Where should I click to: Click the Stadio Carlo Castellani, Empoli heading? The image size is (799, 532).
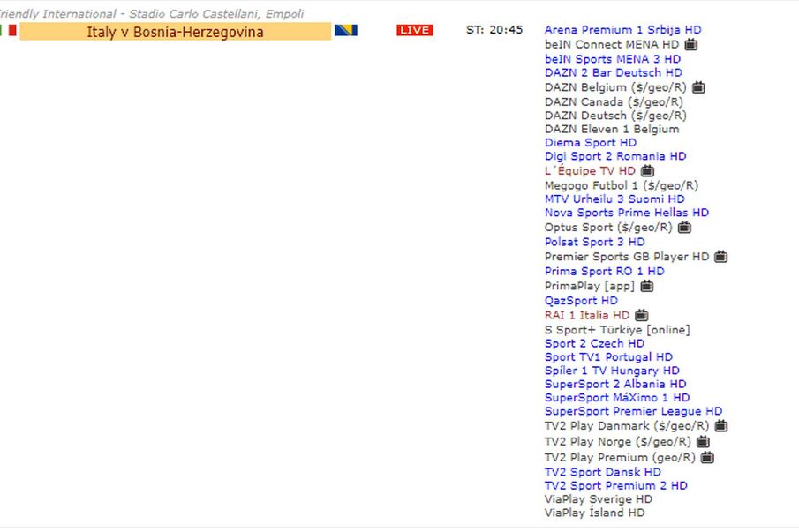pos(216,14)
